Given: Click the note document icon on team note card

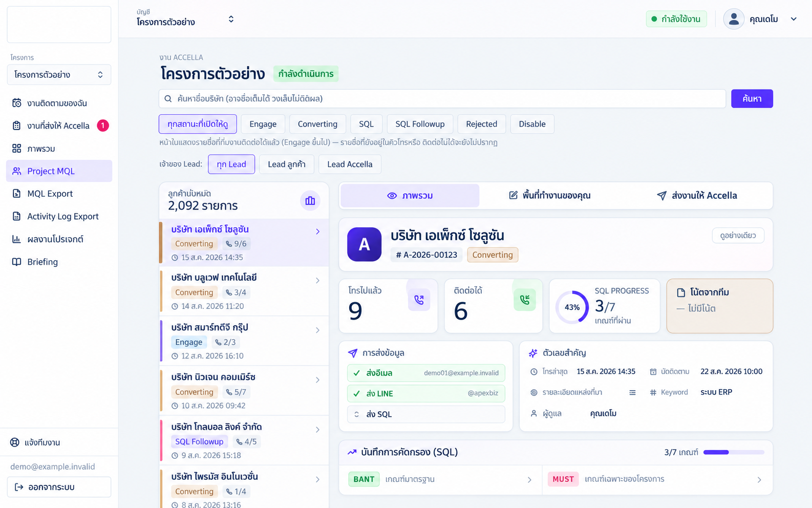Looking at the screenshot, I should (x=681, y=292).
